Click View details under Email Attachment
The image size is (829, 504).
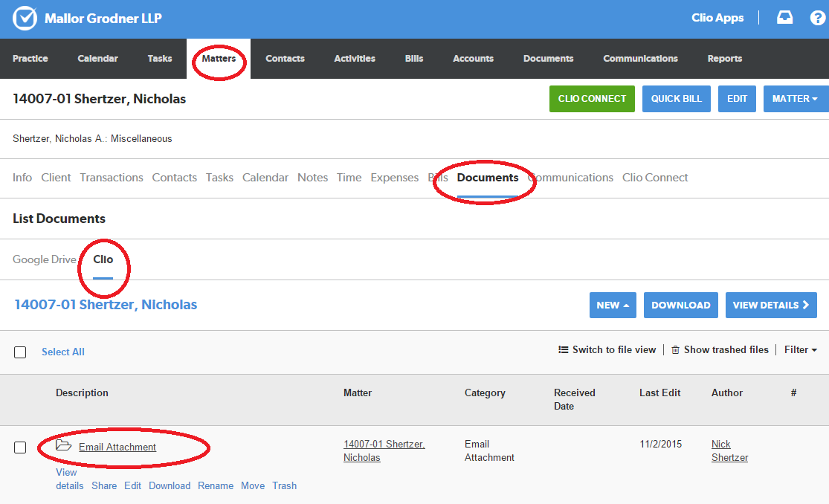(x=70, y=479)
